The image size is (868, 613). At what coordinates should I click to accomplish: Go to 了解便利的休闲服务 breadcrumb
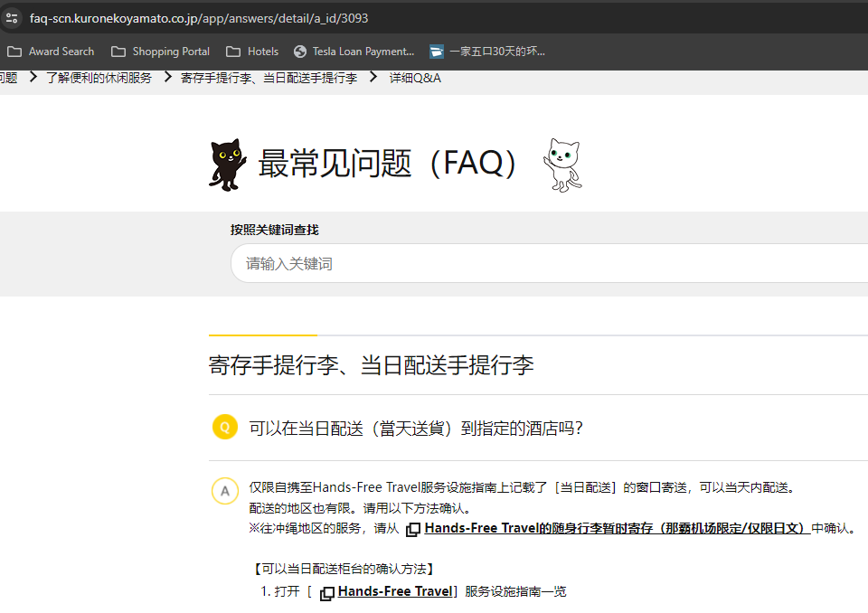pyautogui.click(x=99, y=78)
